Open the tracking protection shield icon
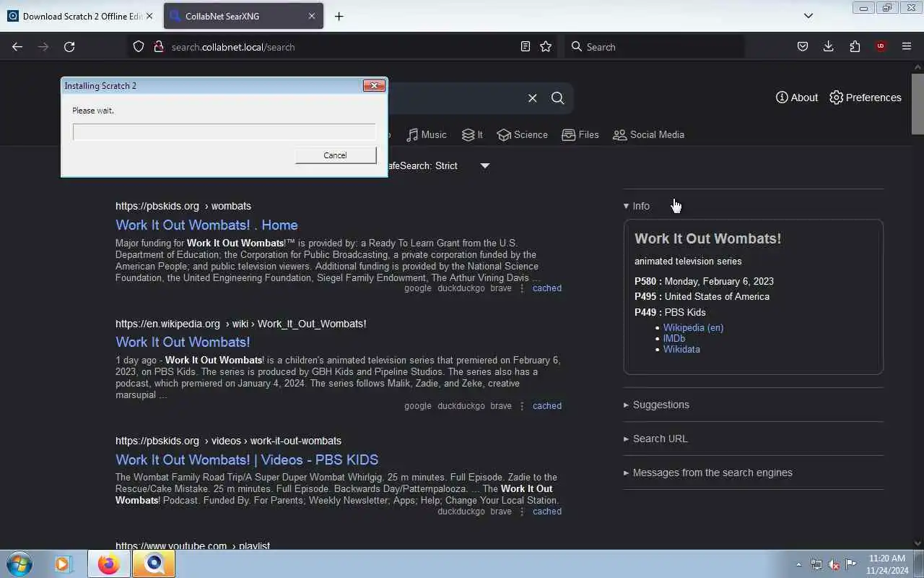The image size is (924, 578). coord(139,47)
